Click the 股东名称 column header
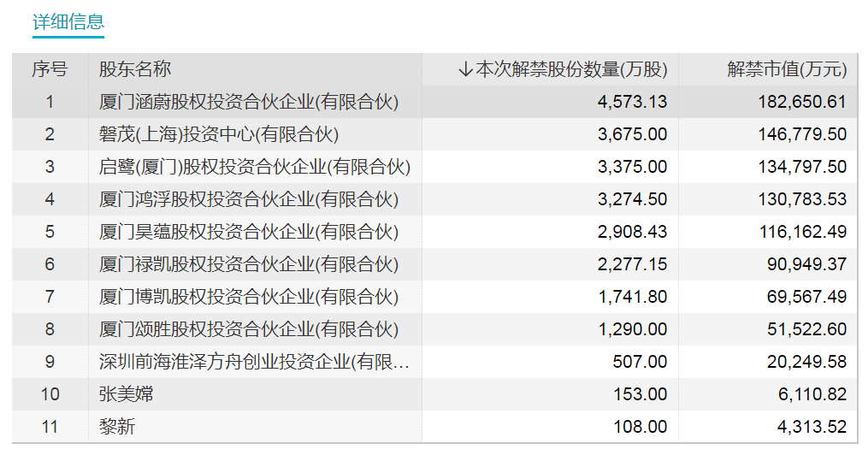This screenshot has height=461, width=868. coord(135,70)
